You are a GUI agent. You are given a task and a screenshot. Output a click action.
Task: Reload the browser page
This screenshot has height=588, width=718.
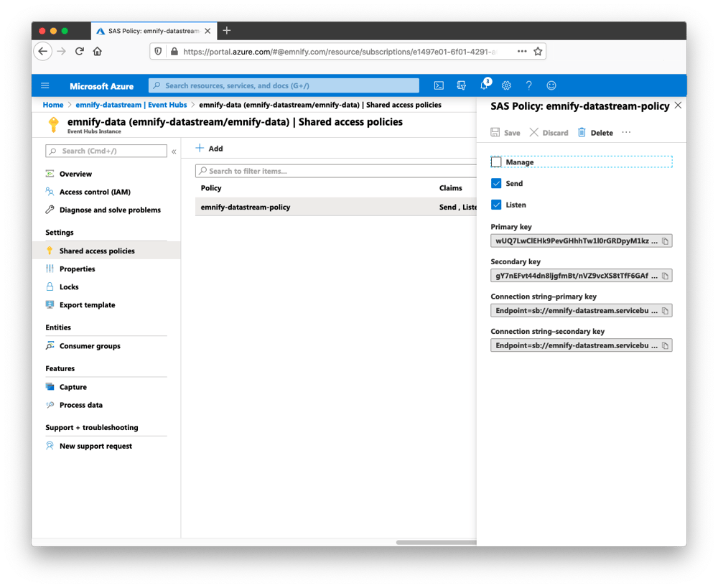tap(80, 51)
